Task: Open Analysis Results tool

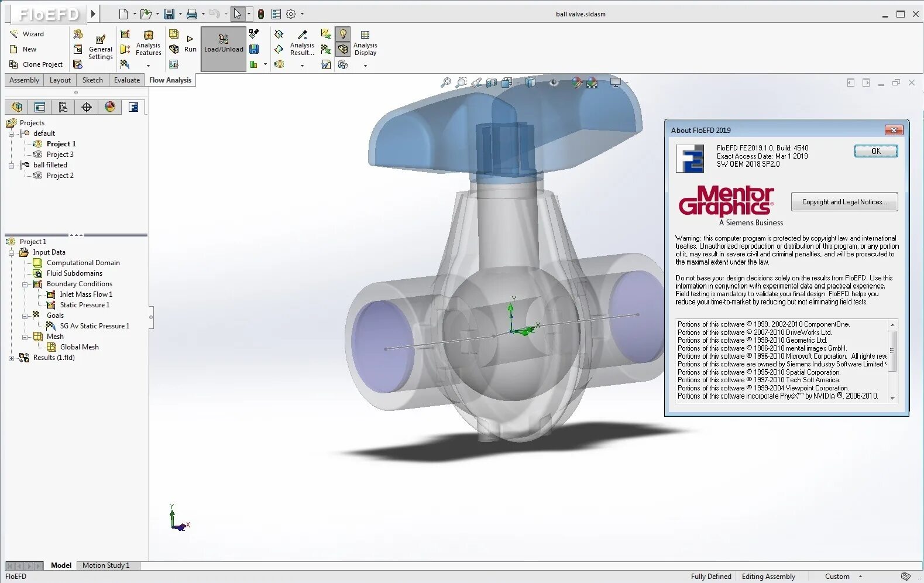Action: pyautogui.click(x=302, y=43)
